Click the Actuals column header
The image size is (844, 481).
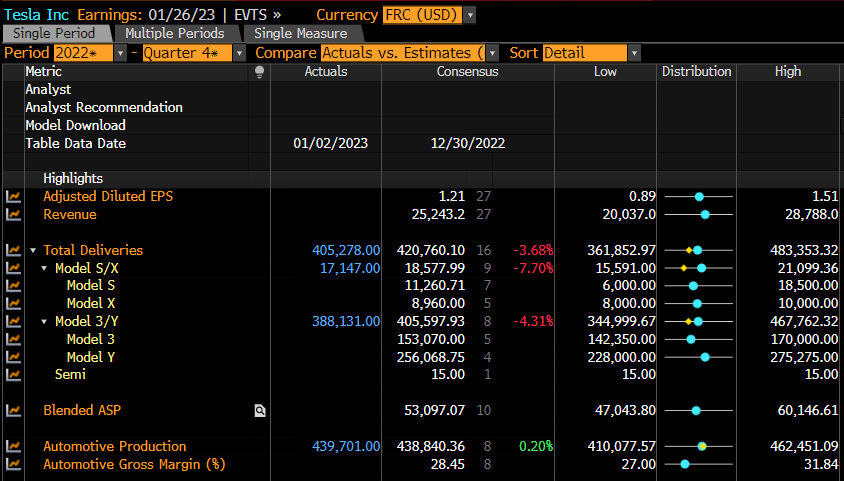(326, 72)
